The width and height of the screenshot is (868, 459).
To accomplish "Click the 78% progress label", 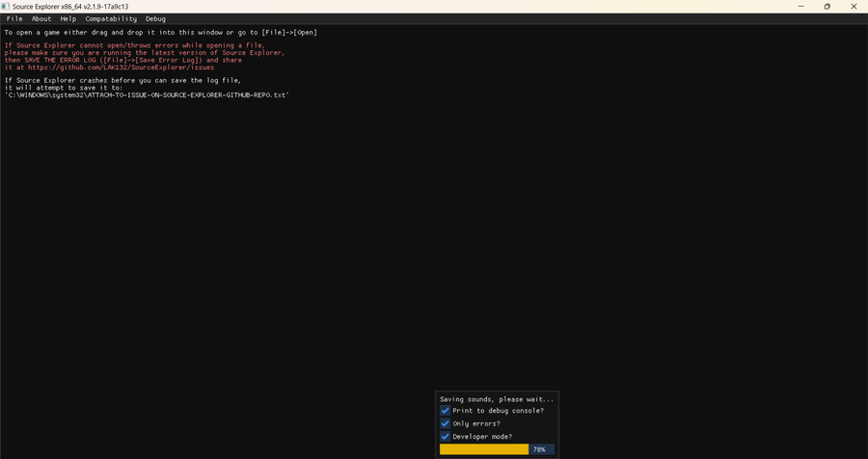I will point(539,449).
